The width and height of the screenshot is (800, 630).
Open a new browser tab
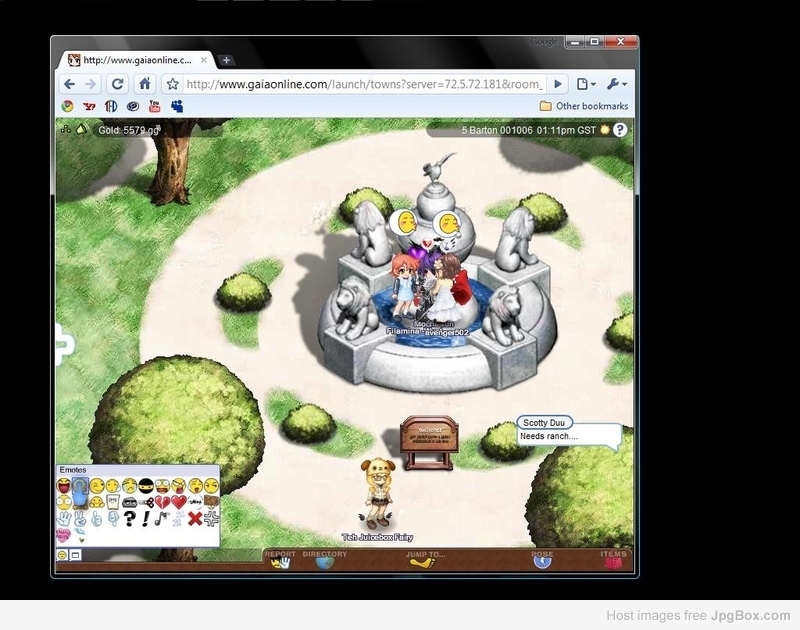point(226,60)
